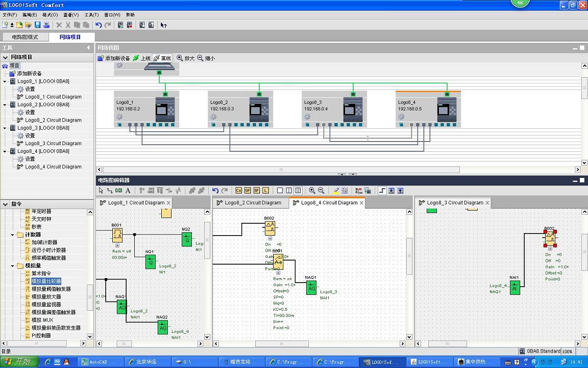588x368 pixels.
Task: Click the network view horizontal scrollbar
Action: pos(281,170)
